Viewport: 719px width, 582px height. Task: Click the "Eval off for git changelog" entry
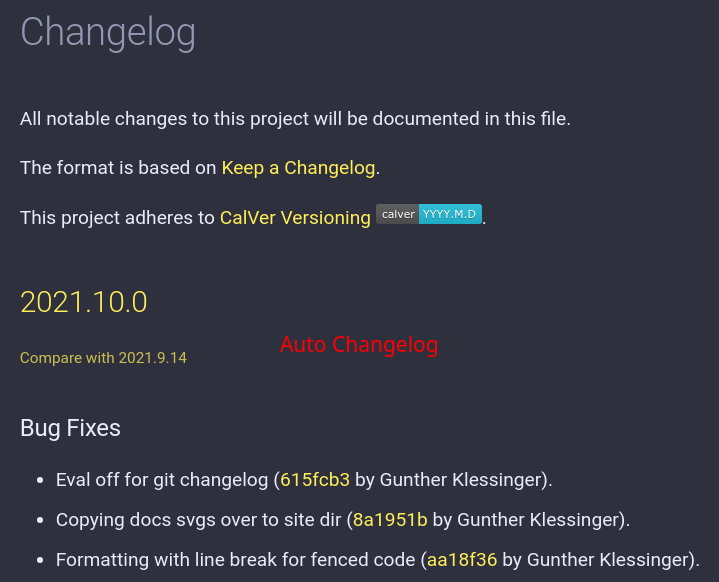click(160, 479)
